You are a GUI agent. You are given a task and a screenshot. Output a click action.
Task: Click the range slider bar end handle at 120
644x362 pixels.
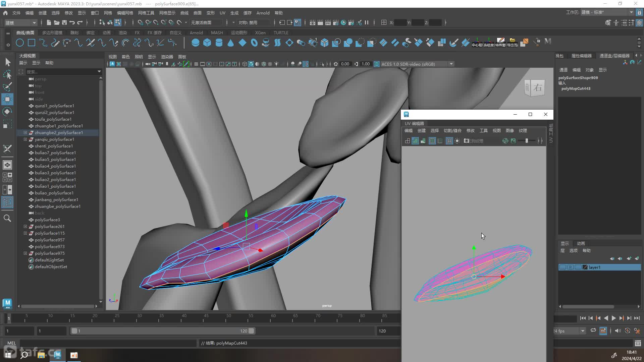(251, 331)
